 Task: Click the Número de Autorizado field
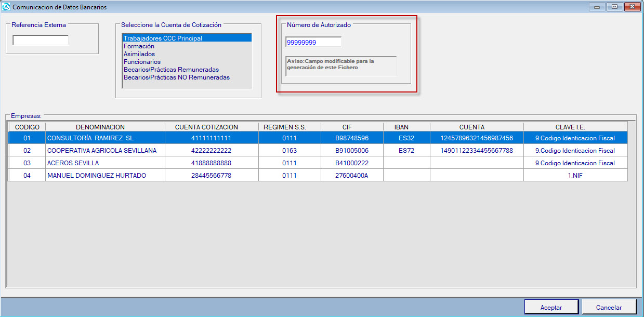tap(313, 42)
